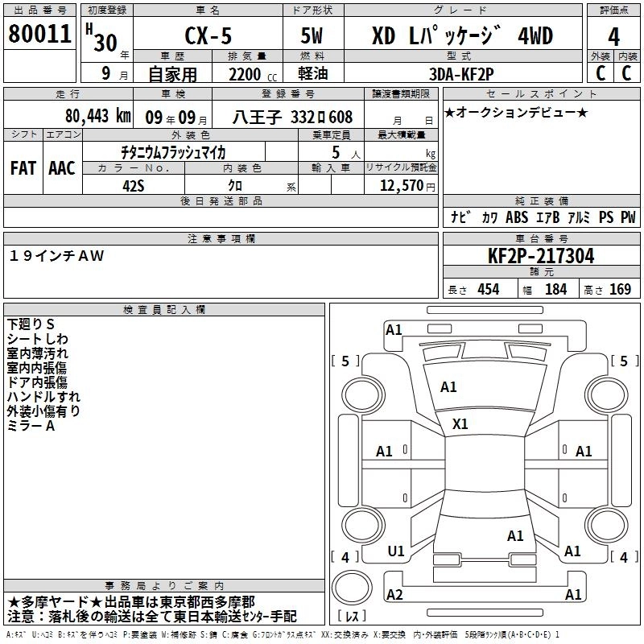The image size is (644, 644).
Task: Select the X1 windshield damage mark
Action: [460, 424]
